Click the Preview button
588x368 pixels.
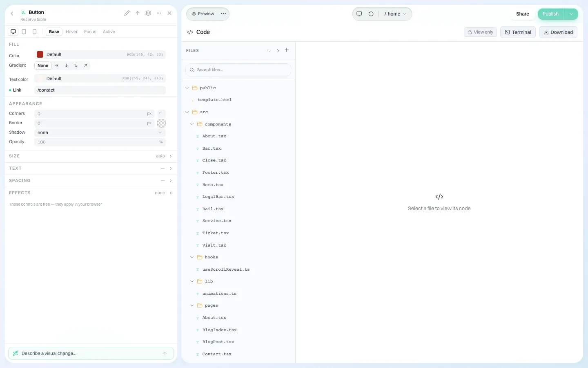(x=203, y=14)
